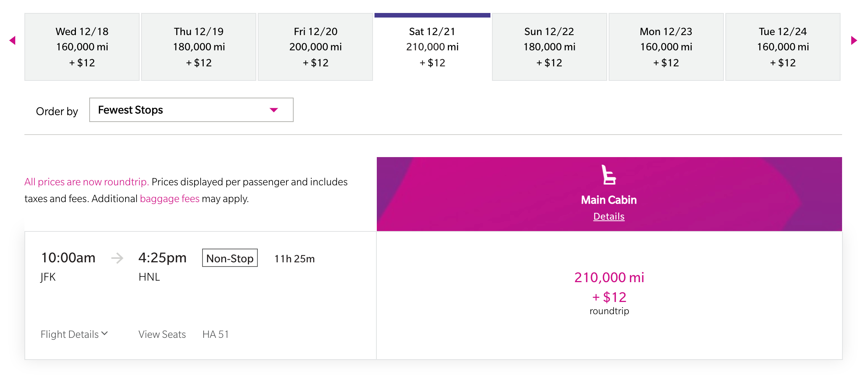868x379 pixels.
Task: Expand Flight Details chevron
Action: pos(105,334)
